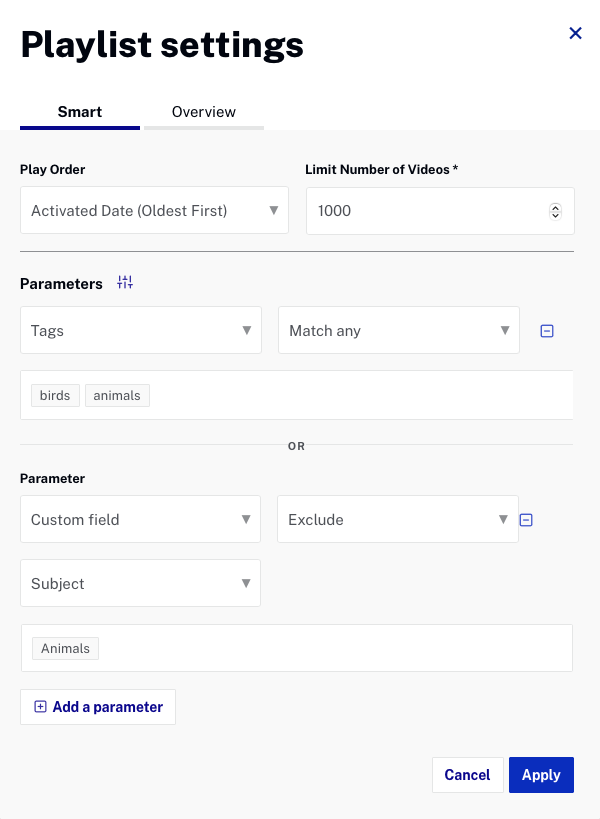
Task: Switch to the Smart tab
Action: pyautogui.click(x=80, y=112)
